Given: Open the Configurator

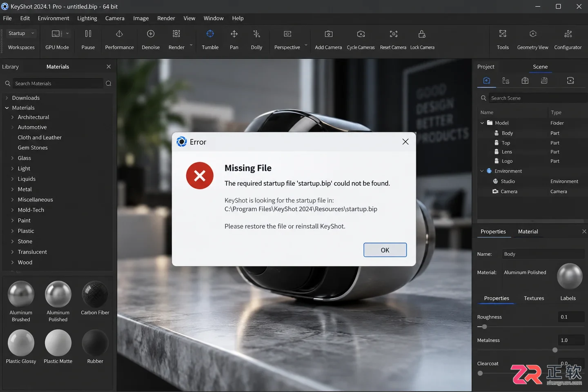Looking at the screenshot, I should [568, 33].
